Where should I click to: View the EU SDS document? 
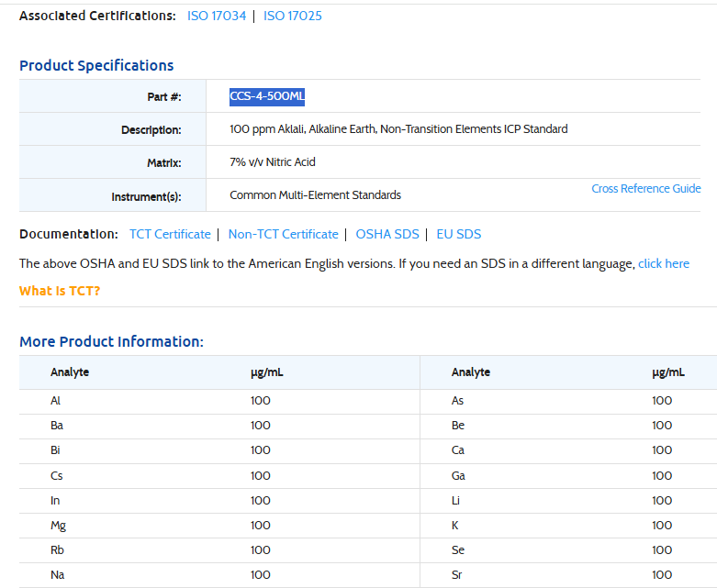[x=458, y=234]
